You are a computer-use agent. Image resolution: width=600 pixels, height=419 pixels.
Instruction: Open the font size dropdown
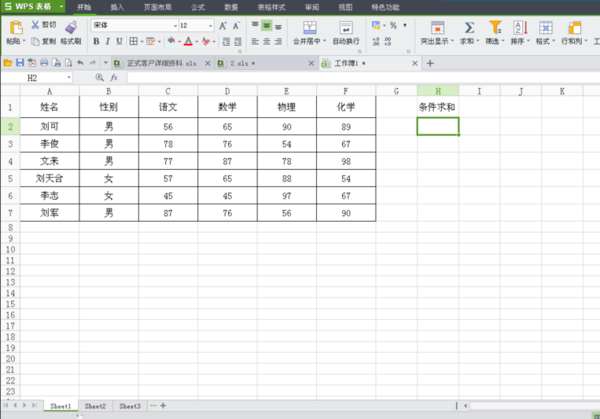[x=210, y=26]
